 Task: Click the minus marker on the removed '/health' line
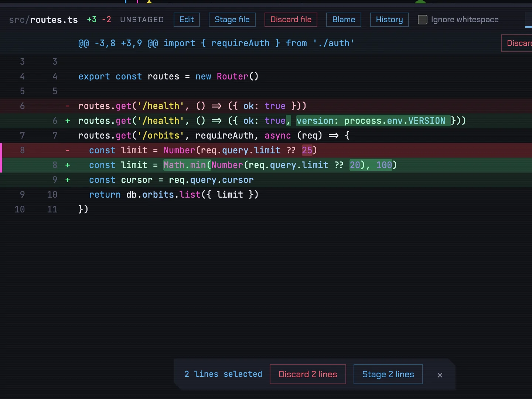coord(68,106)
